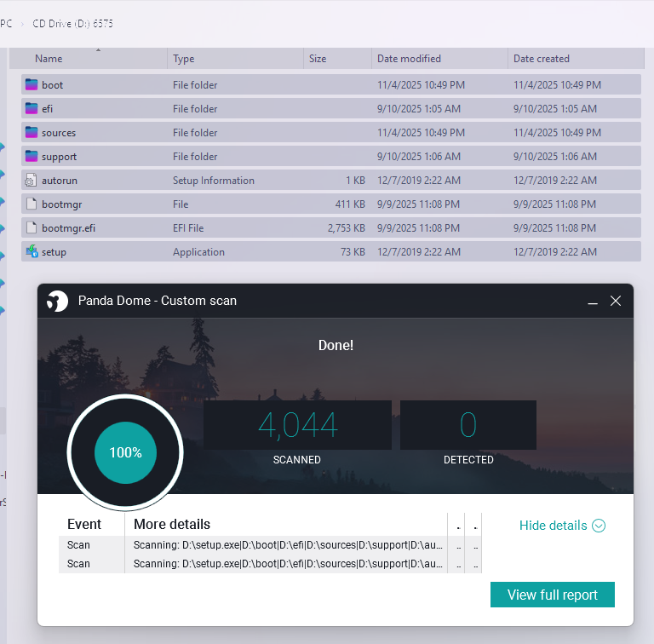The image size is (654, 644).
Task: Click the DETECTED label
Action: pyautogui.click(x=468, y=460)
